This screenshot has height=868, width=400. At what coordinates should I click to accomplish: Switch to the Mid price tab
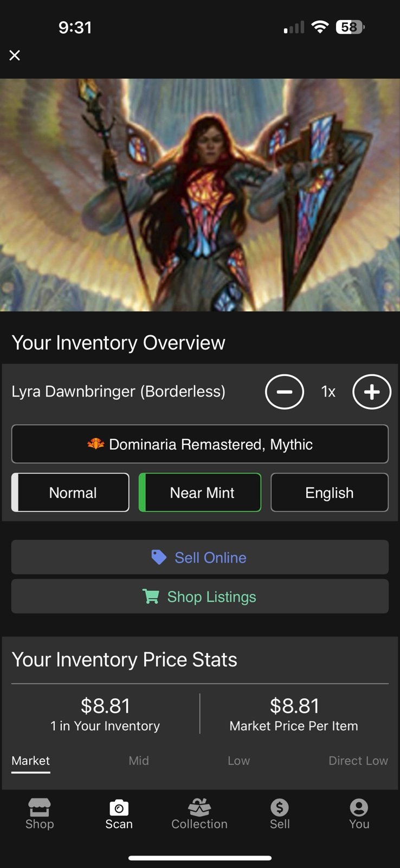pos(139,761)
